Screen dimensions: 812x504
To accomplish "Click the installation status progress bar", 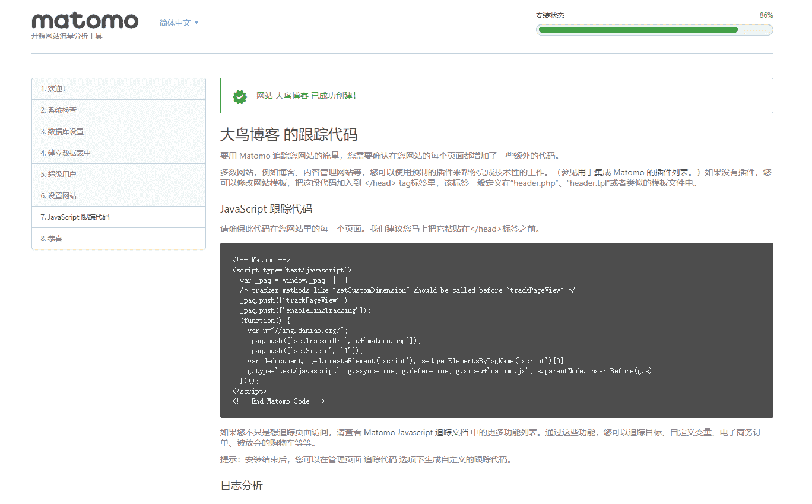I will tap(654, 30).
